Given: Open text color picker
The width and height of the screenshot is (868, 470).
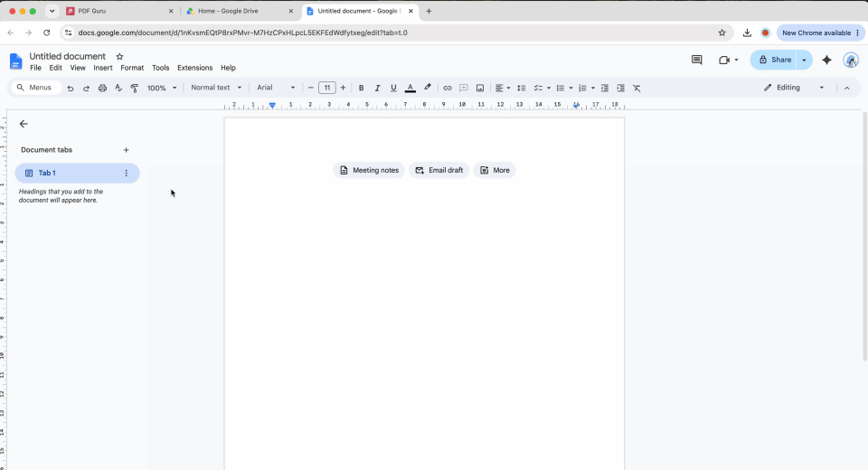Looking at the screenshot, I should point(410,88).
